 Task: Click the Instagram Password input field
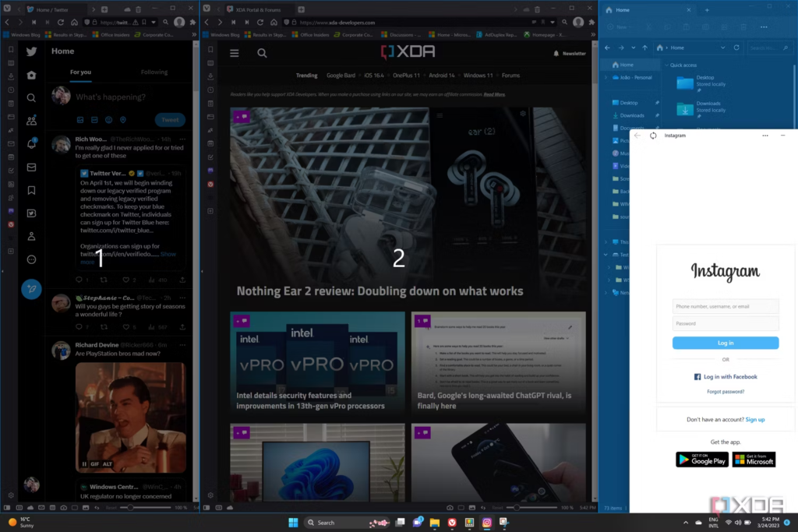pyautogui.click(x=725, y=323)
